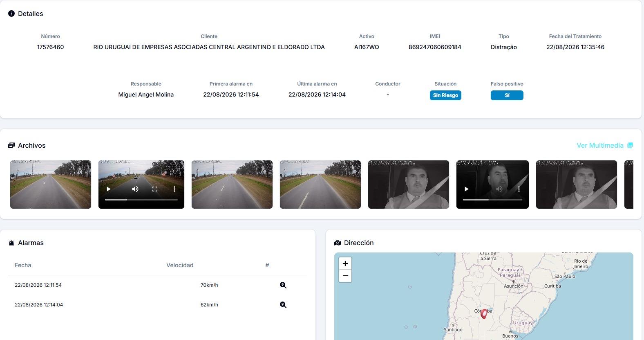Viewport: 644px width, 340px height.
Task: Zoom out on the map
Action: (345, 276)
